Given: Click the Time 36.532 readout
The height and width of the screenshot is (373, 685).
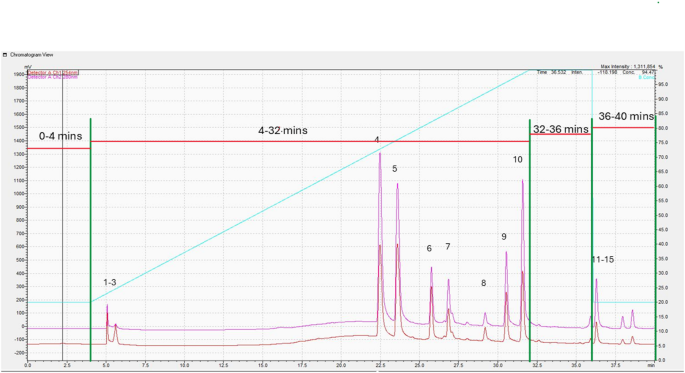Looking at the screenshot, I should pos(552,72).
